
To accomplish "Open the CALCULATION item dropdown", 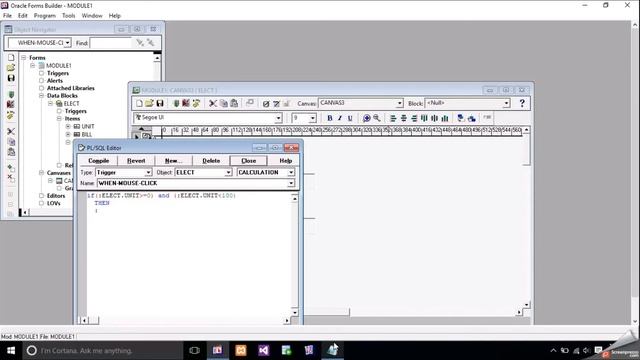I will 291,173.
